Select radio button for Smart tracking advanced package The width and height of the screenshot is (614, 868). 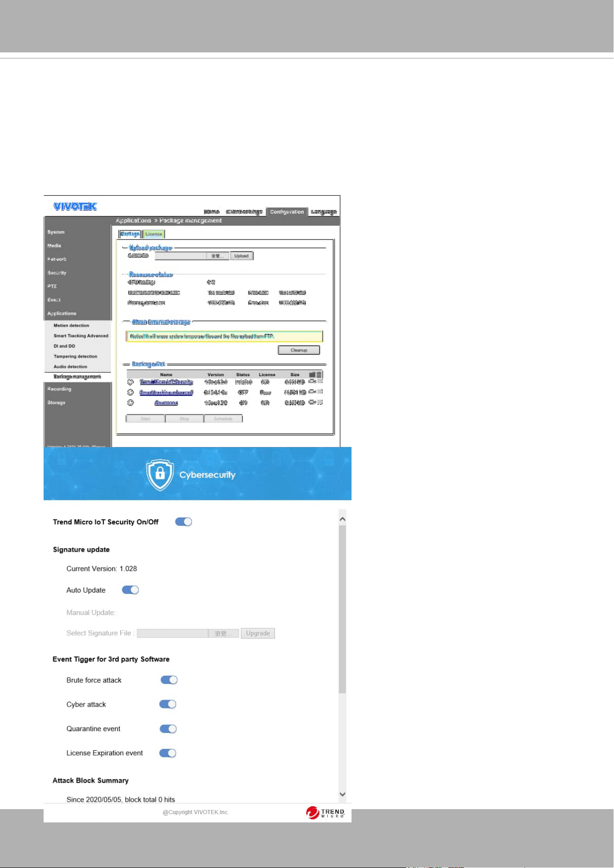(x=130, y=392)
